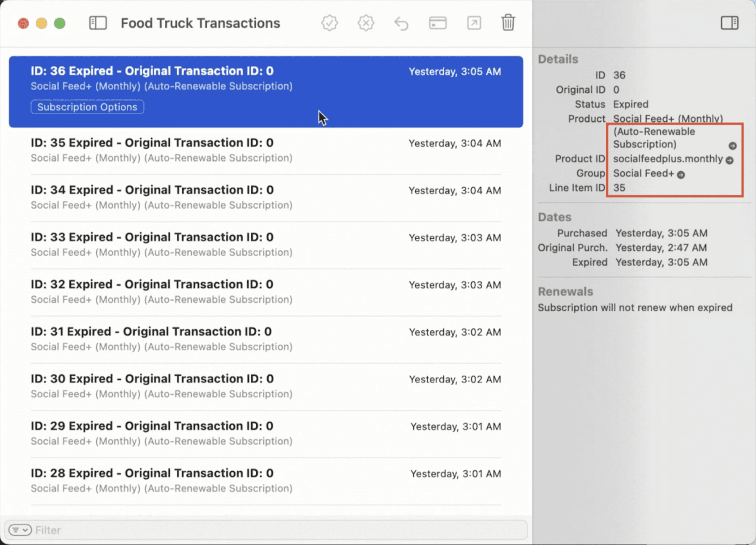This screenshot has width=756, height=545.
Task: Select the transaction with ID 33
Action: [264, 244]
